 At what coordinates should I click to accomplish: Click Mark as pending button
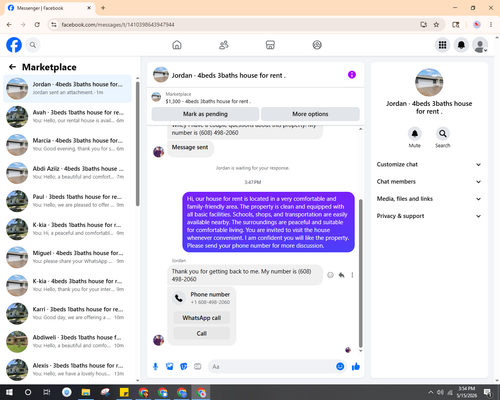(205, 114)
